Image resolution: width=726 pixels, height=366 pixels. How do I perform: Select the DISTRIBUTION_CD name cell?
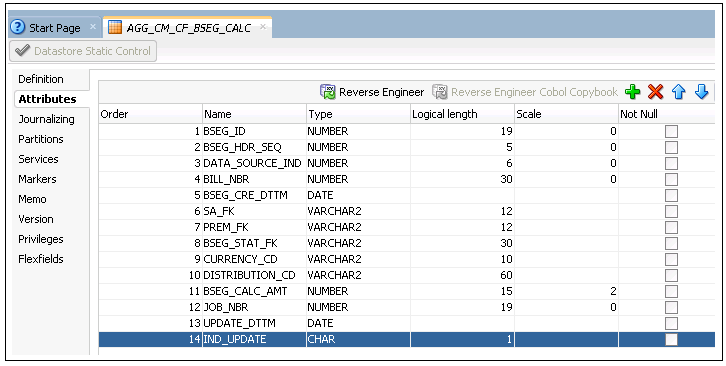[x=254, y=275]
